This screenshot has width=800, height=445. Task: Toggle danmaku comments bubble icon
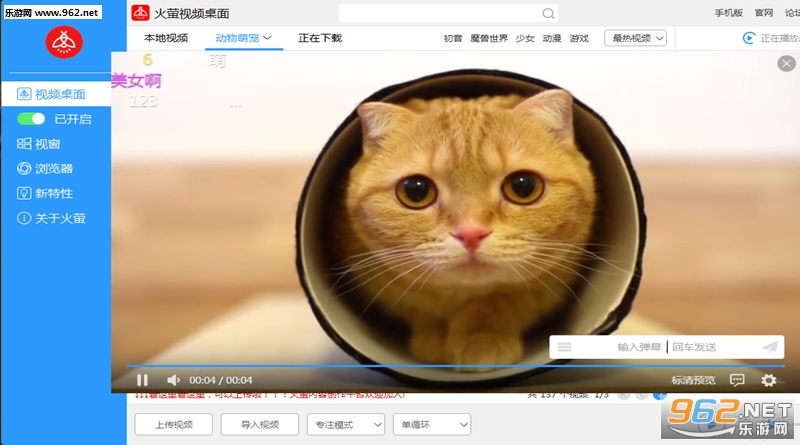(x=737, y=380)
